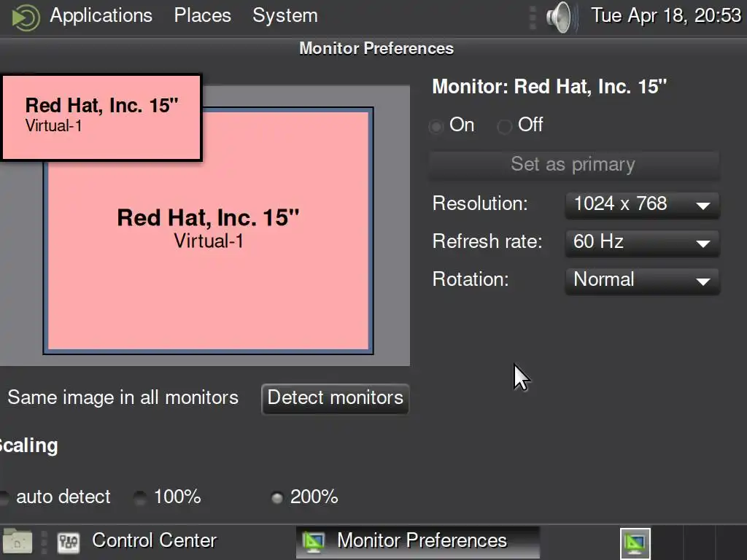Click the Detect monitors button
This screenshot has height=560, width=747.
point(336,398)
